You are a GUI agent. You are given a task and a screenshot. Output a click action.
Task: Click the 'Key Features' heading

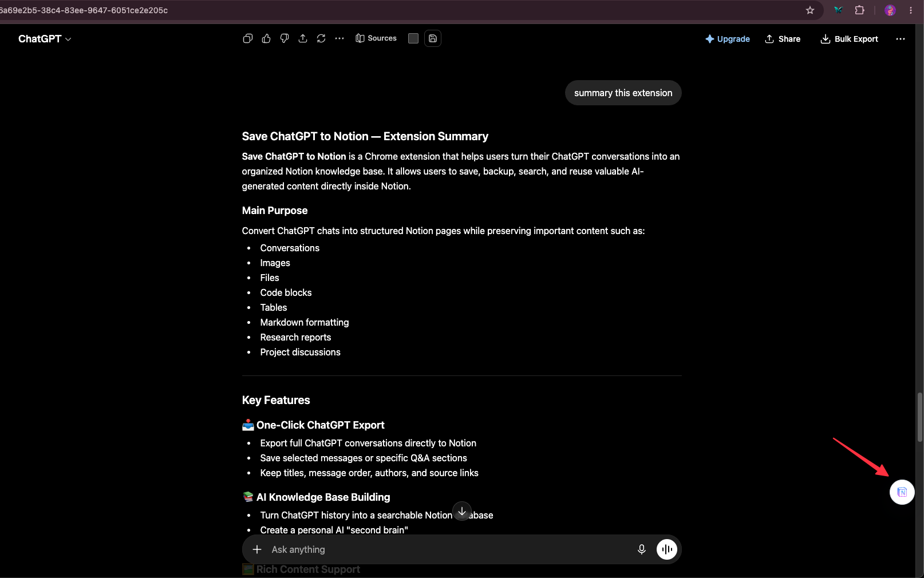(x=276, y=400)
